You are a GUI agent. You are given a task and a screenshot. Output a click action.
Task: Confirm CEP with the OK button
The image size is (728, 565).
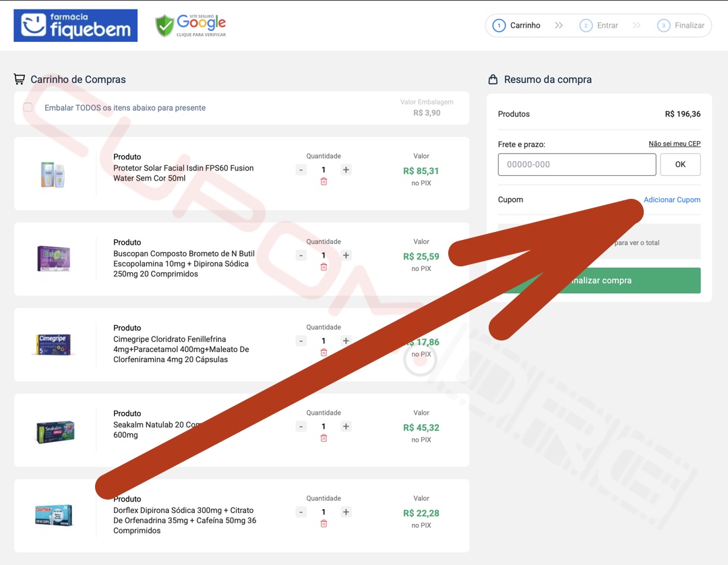[x=680, y=165]
